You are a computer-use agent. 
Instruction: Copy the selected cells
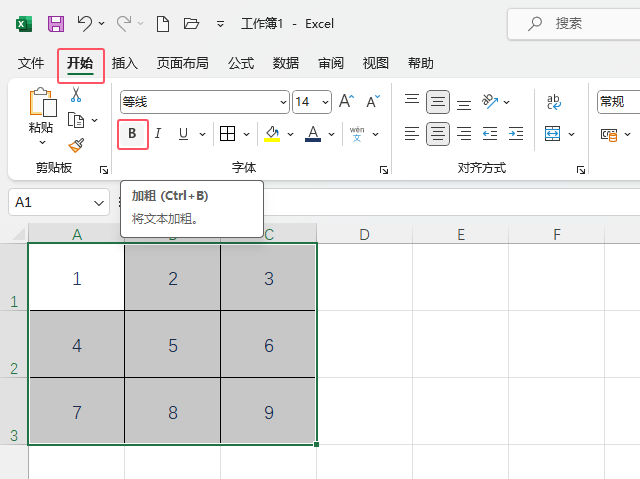tap(76, 120)
